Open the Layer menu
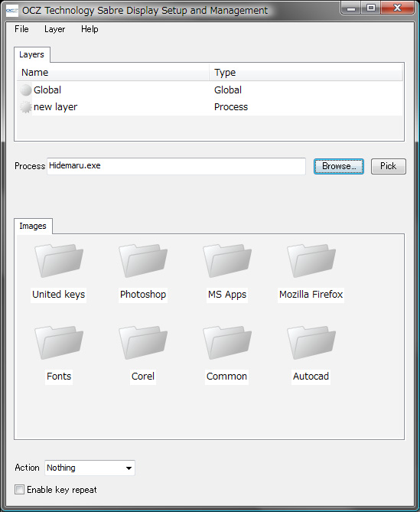This screenshot has height=512, width=420. point(55,29)
